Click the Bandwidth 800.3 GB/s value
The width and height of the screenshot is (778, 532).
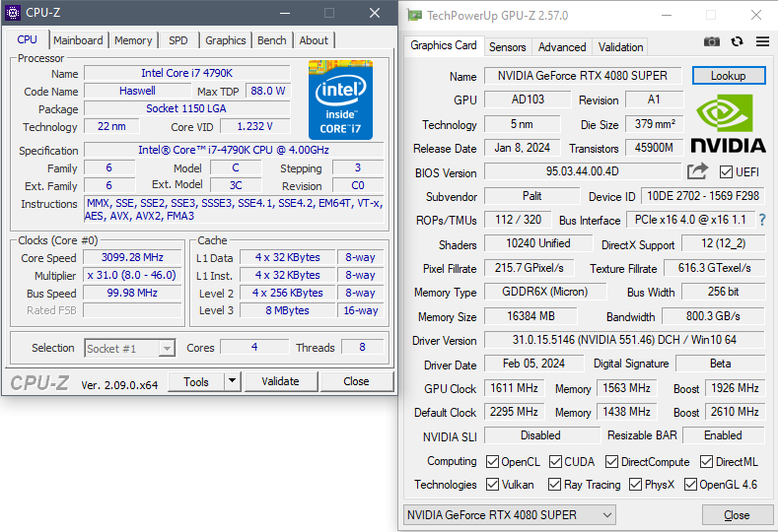tap(713, 316)
